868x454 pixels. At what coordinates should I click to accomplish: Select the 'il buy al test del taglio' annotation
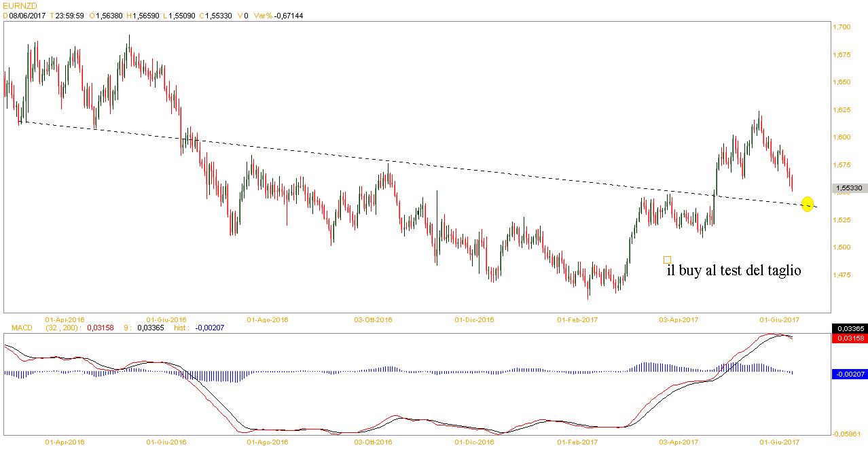(x=734, y=270)
